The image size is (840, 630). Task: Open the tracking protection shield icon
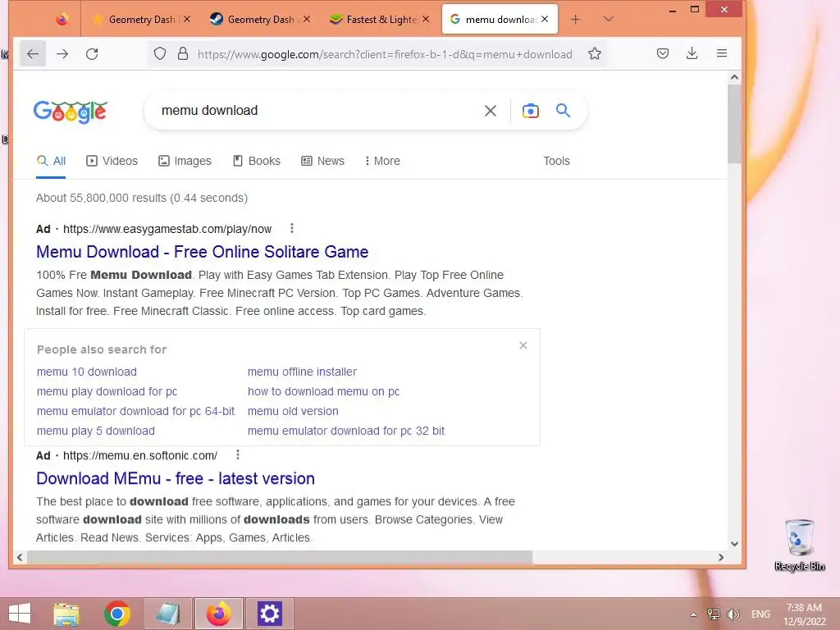pos(160,53)
